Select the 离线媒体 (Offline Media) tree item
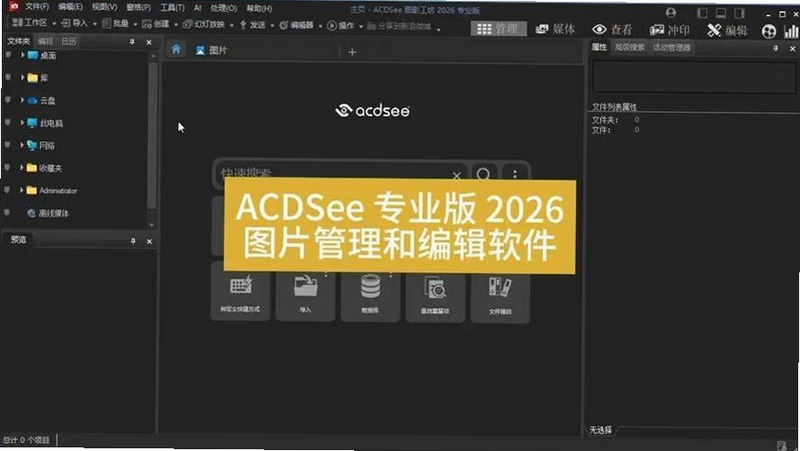800x451 pixels. tap(48, 213)
